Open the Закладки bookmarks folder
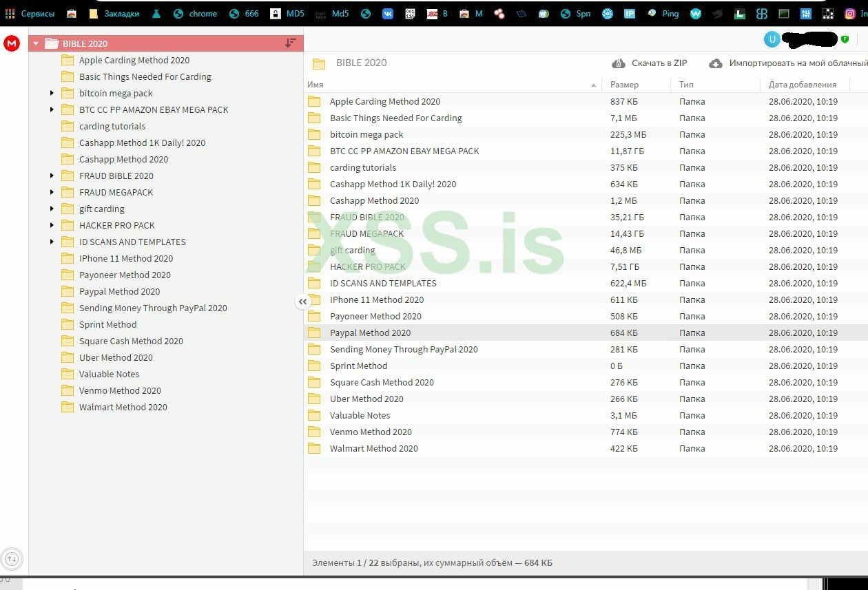 pyautogui.click(x=114, y=13)
